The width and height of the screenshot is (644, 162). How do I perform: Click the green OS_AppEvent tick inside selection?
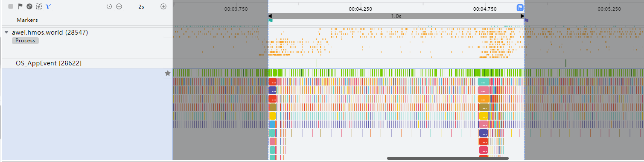[x=317, y=63]
